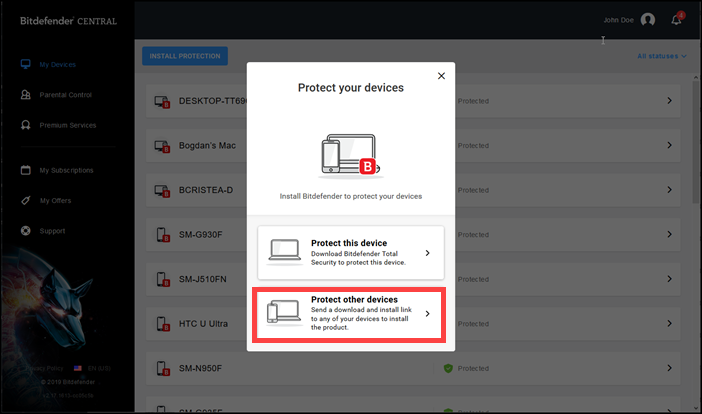Screen dimensions: 702x414
Task: Select SM-N950F device name
Action: 201,368
